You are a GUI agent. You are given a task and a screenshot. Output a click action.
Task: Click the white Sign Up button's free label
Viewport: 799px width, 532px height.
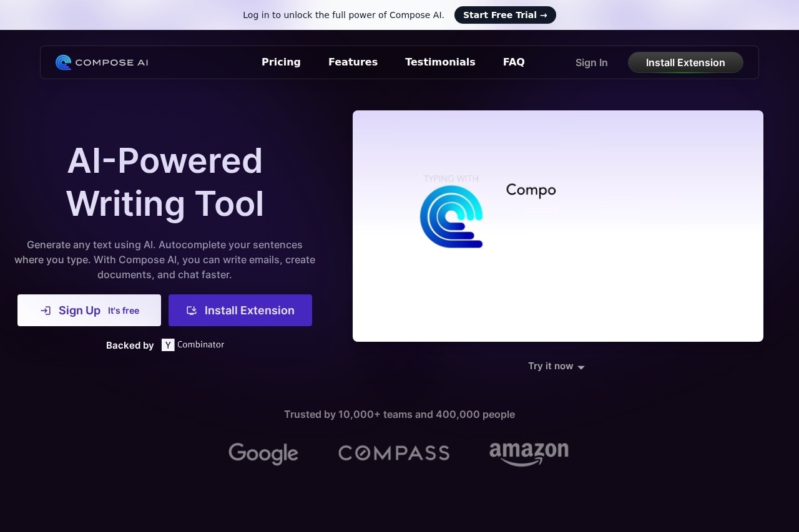coord(124,311)
